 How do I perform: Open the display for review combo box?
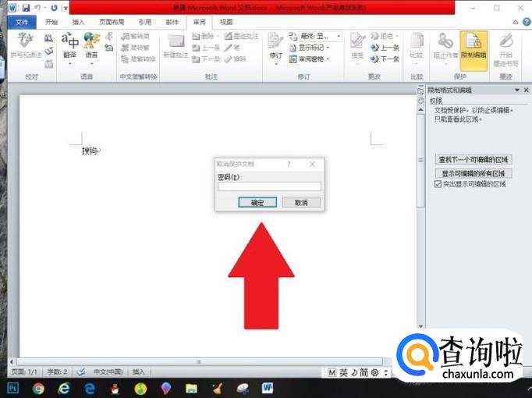316,37
